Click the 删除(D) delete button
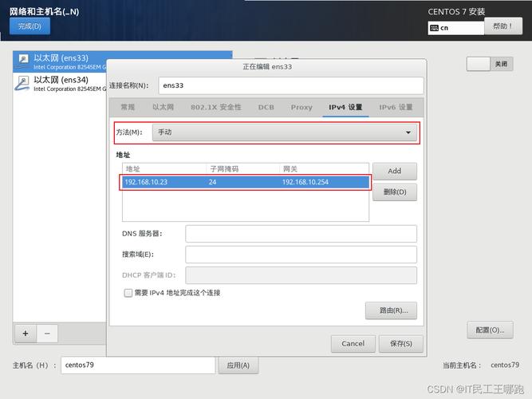This screenshot has width=532, height=399. click(x=395, y=192)
